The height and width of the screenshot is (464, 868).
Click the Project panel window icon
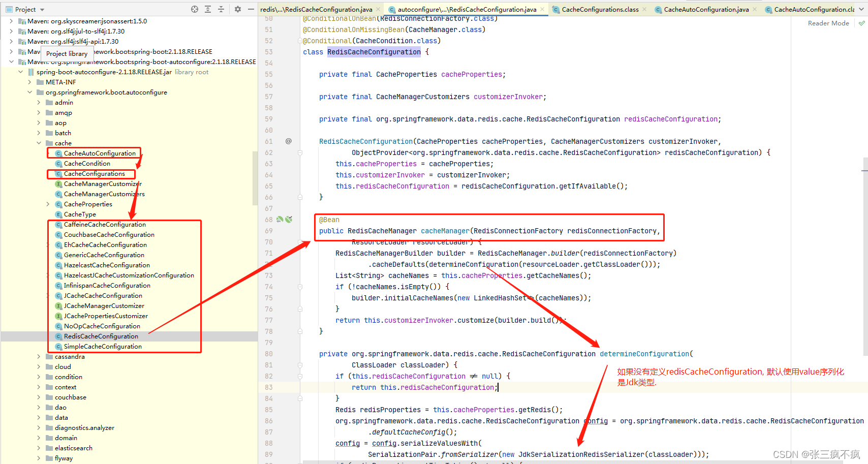[9, 9]
